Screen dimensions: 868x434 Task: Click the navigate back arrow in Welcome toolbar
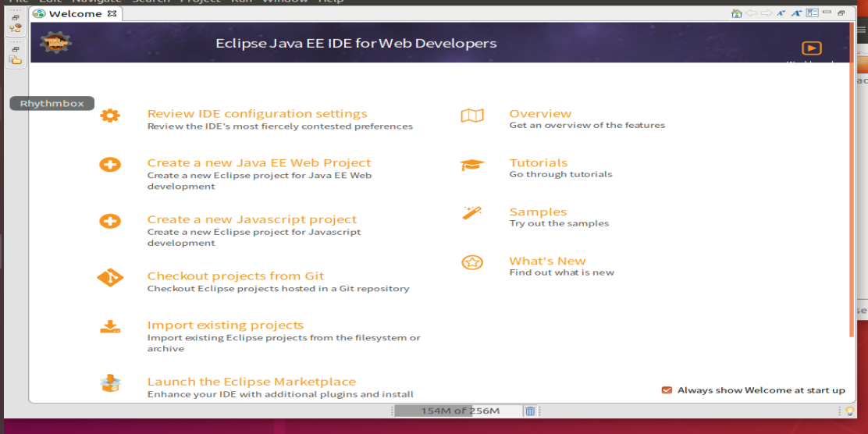(751, 13)
